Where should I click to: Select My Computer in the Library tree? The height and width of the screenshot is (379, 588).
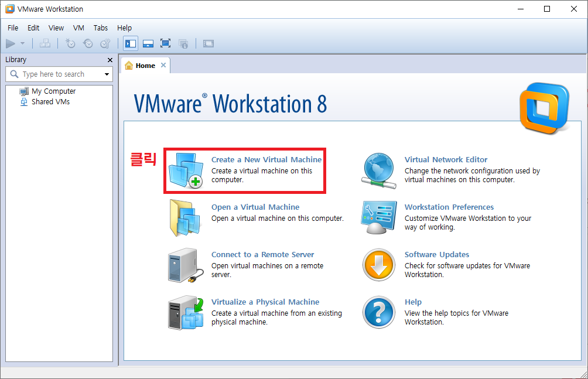tap(54, 91)
